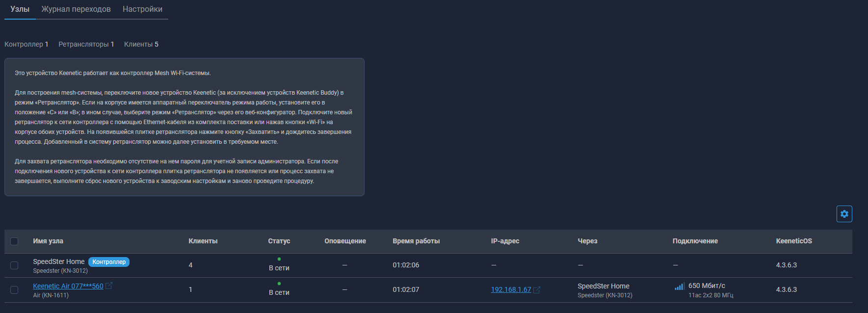Select the Keenetic Air row checkbox
Image resolution: width=868 pixels, height=313 pixels.
point(14,290)
